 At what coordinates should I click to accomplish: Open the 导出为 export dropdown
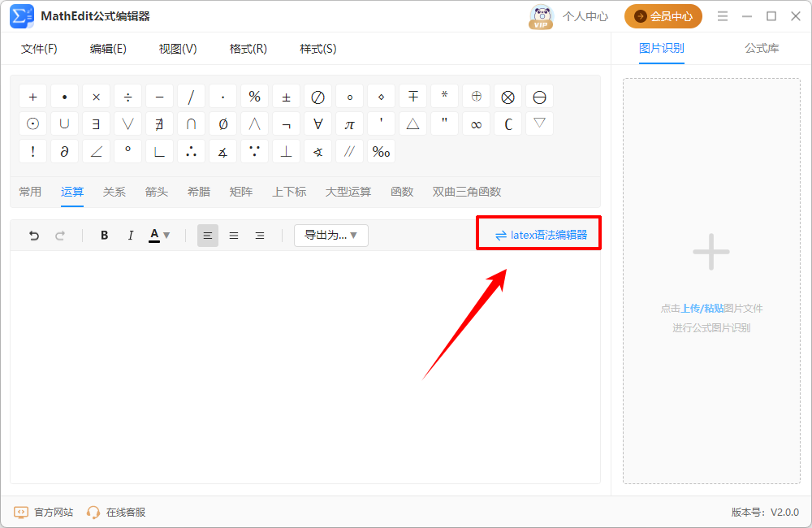(x=331, y=236)
